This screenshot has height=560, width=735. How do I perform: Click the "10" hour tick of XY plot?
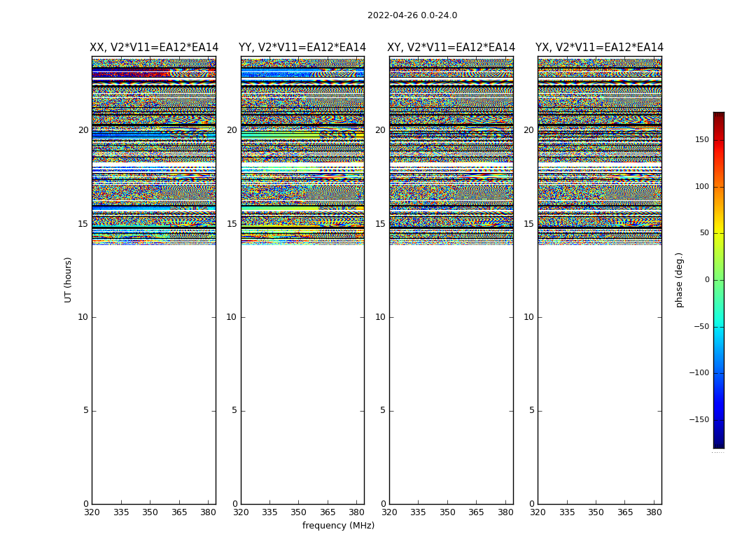pos(381,317)
